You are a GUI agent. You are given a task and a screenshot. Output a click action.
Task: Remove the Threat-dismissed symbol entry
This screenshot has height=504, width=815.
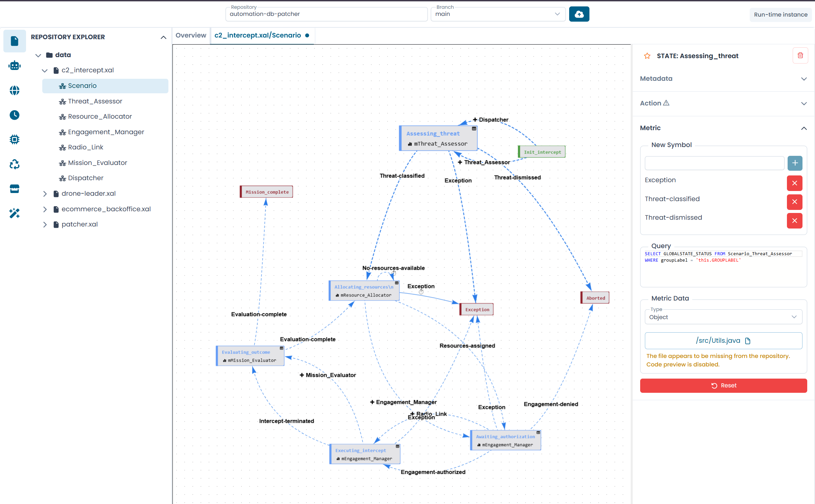(x=794, y=221)
